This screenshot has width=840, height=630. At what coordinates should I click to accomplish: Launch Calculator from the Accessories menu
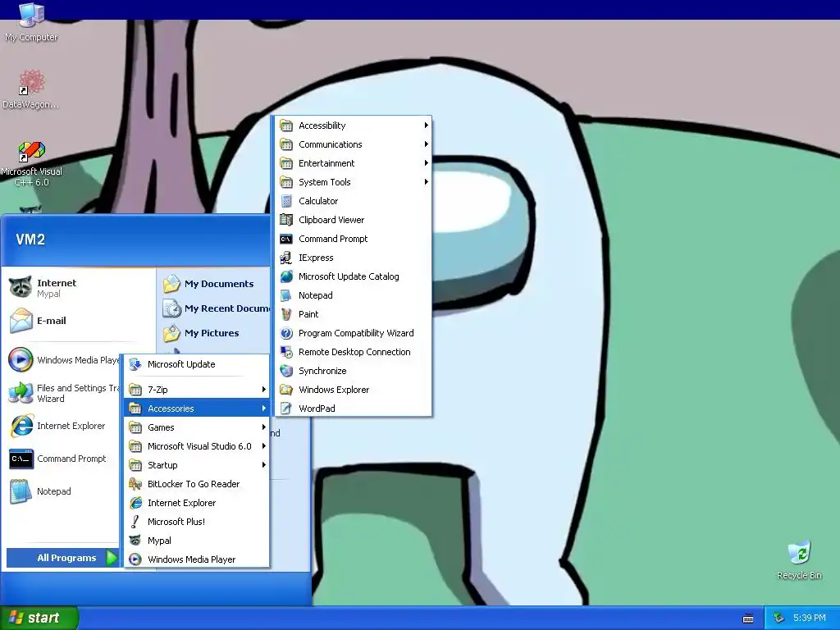click(x=353, y=201)
